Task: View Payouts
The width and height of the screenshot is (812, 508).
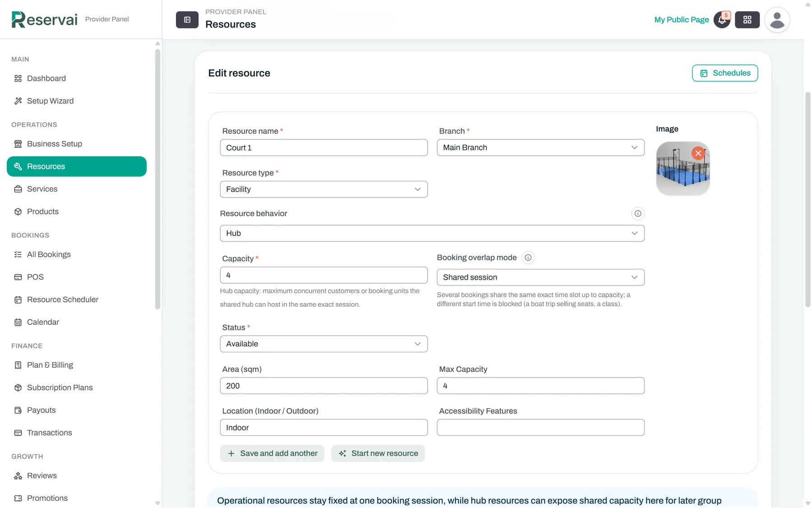Action: click(x=77, y=410)
